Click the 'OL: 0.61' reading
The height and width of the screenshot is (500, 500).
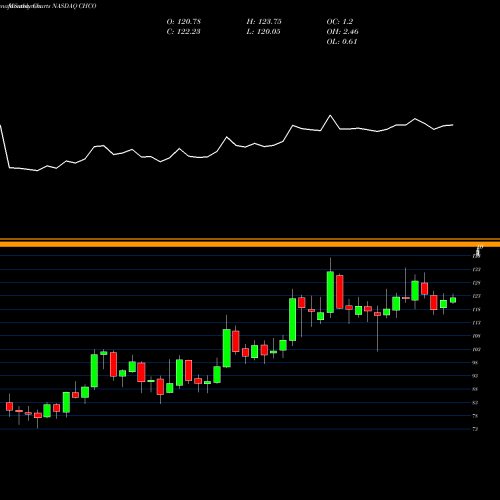click(342, 42)
